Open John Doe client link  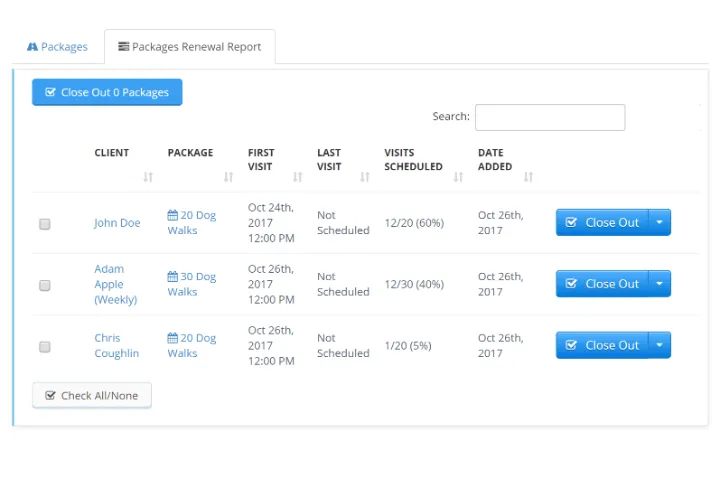tap(117, 223)
